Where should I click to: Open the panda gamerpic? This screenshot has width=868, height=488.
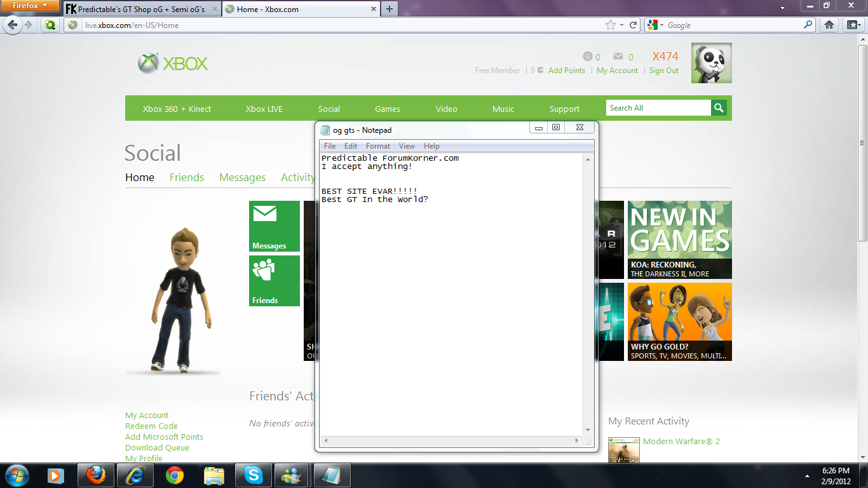tap(711, 63)
